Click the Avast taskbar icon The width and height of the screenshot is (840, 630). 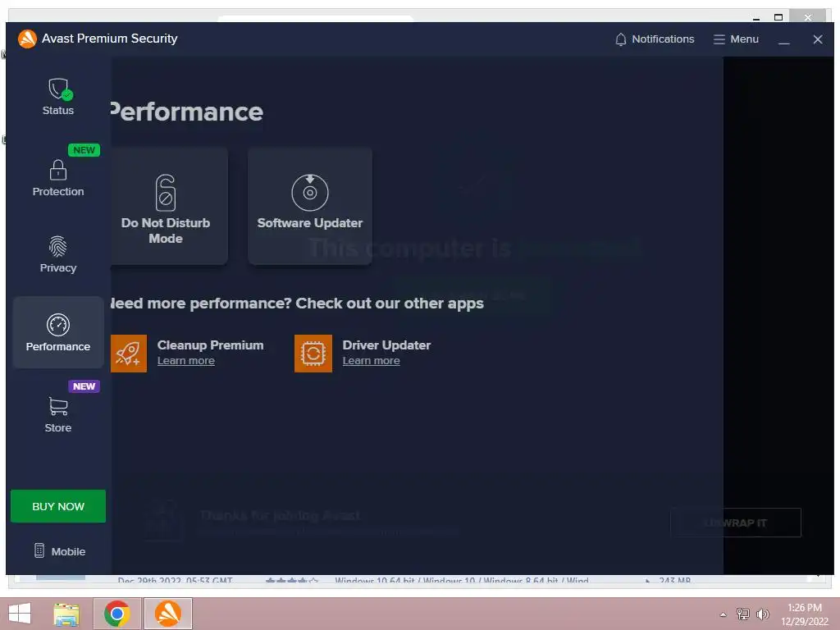click(167, 614)
